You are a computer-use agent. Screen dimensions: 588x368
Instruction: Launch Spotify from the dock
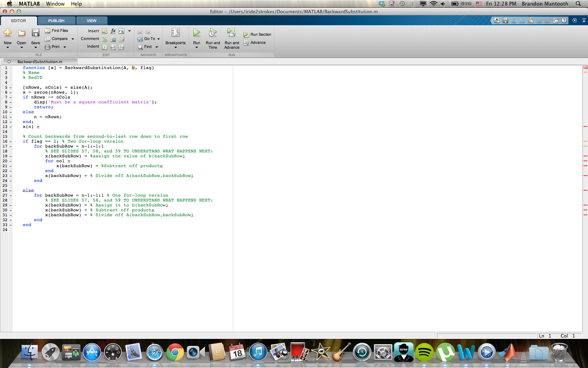pos(424,353)
